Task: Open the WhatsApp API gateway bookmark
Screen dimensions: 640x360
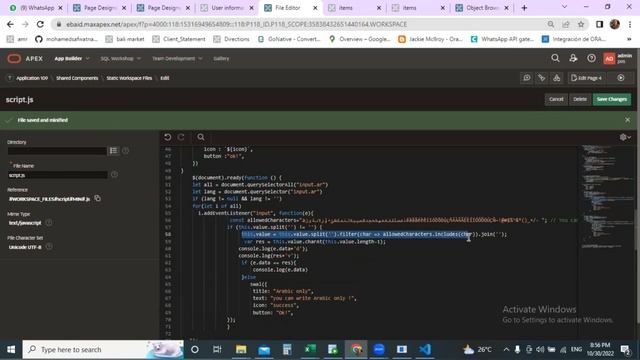Action: (x=502, y=39)
